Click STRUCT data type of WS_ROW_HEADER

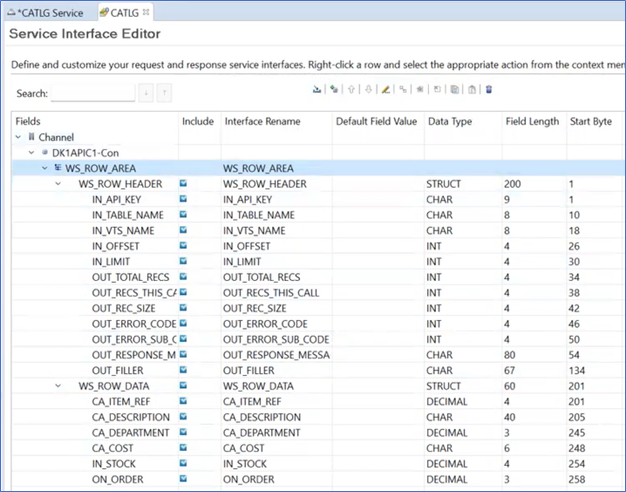[x=444, y=184]
